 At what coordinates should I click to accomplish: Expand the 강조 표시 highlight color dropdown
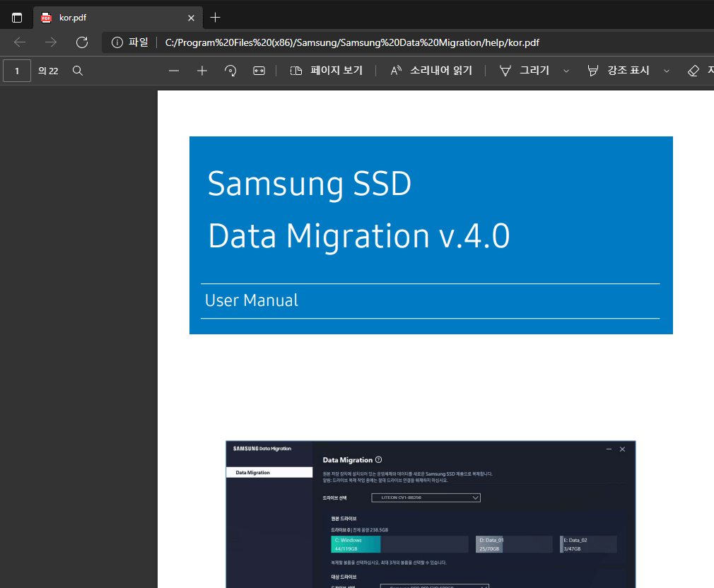667,71
